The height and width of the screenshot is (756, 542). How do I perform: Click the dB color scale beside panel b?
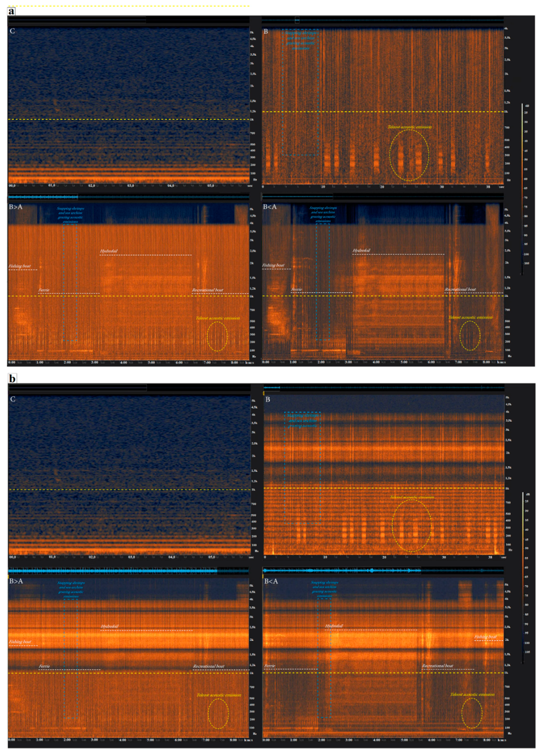point(523,577)
